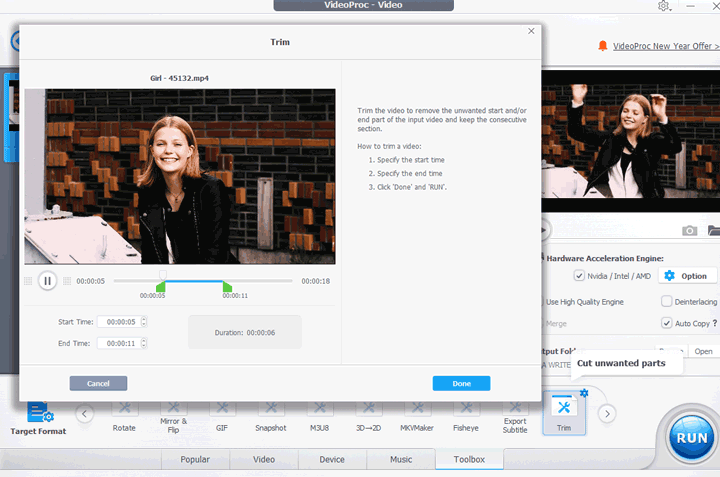Uncheck the Auto Copy option
The height and width of the screenshot is (477, 720).
[x=667, y=323]
